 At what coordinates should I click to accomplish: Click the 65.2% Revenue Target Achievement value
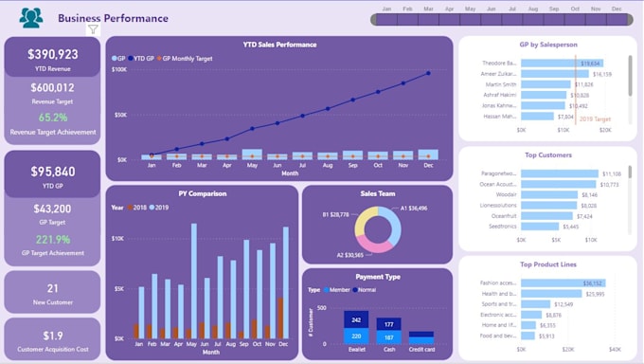coord(53,118)
